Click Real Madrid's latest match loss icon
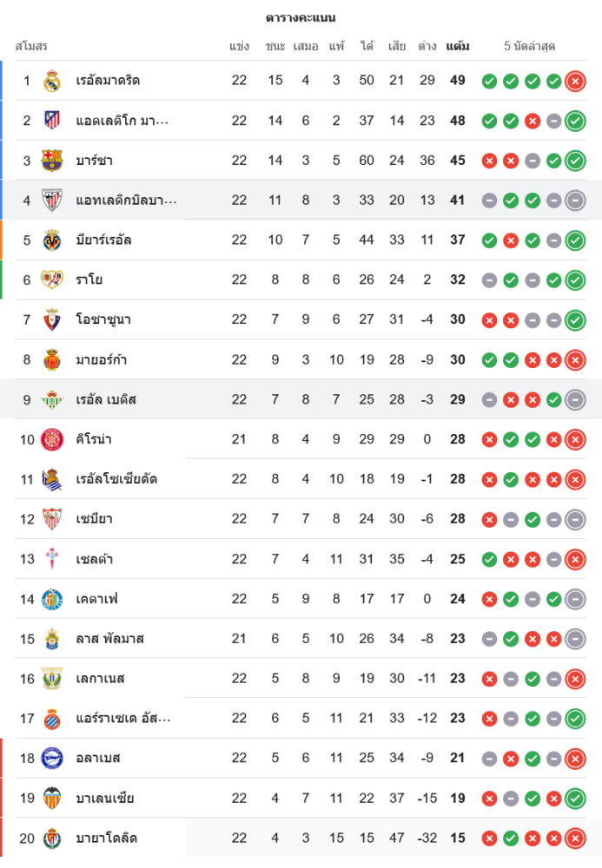The width and height of the screenshot is (602, 868). pos(575,81)
